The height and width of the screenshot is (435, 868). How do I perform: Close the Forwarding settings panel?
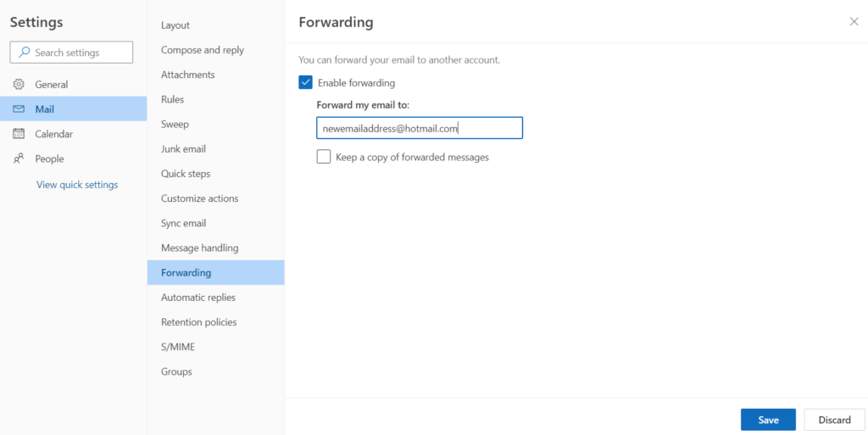(854, 21)
